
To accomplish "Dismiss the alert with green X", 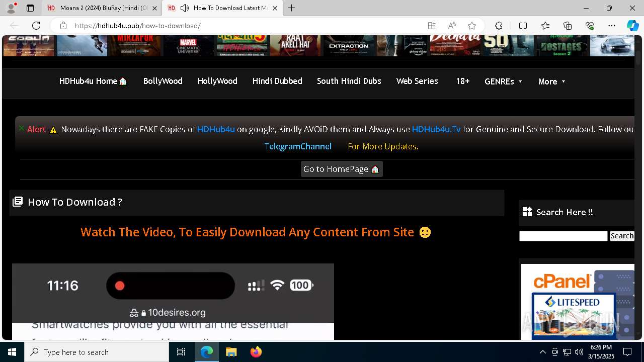I will (22, 128).
